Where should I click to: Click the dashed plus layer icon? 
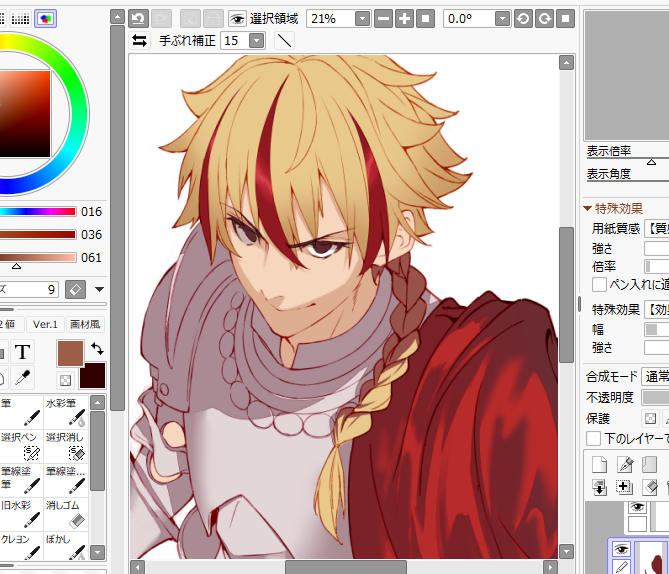[x=625, y=487]
